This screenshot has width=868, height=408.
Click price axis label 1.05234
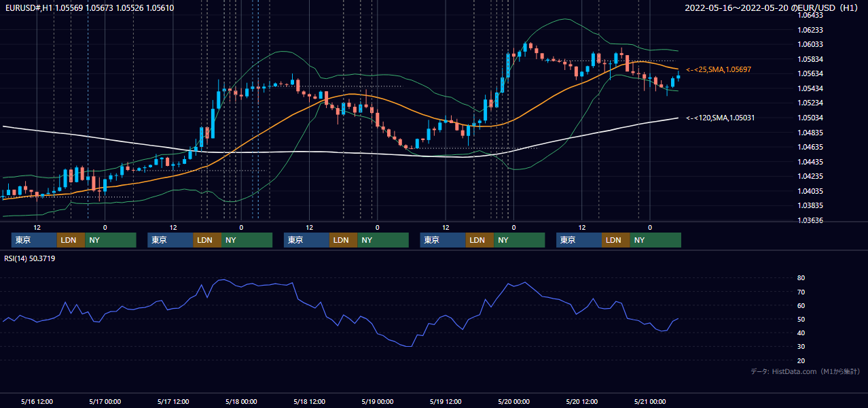810,103
